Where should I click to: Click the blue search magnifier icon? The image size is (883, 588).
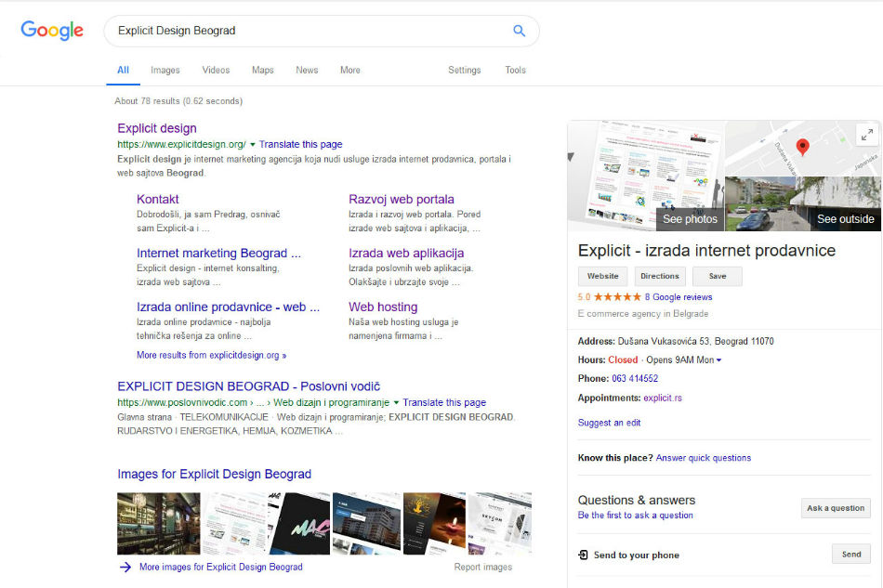point(519,31)
